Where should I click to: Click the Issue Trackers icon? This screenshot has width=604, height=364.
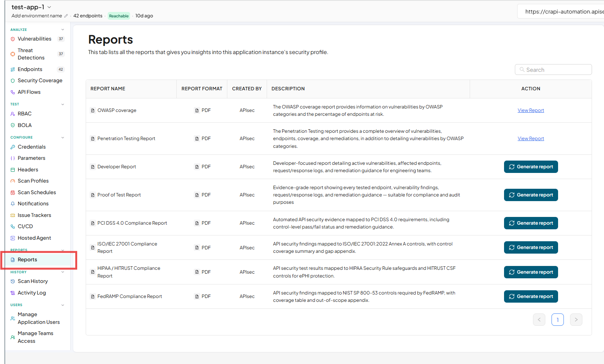(x=13, y=215)
